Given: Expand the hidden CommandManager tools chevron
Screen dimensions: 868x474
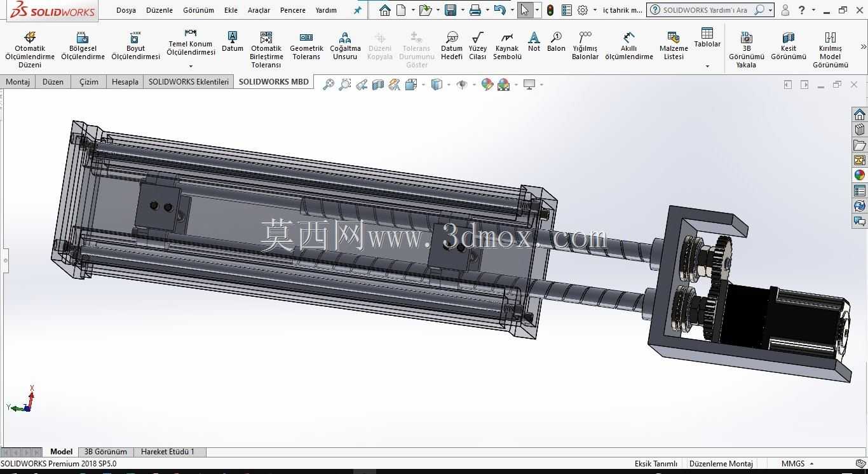Looking at the screenshot, I should tap(863, 46).
